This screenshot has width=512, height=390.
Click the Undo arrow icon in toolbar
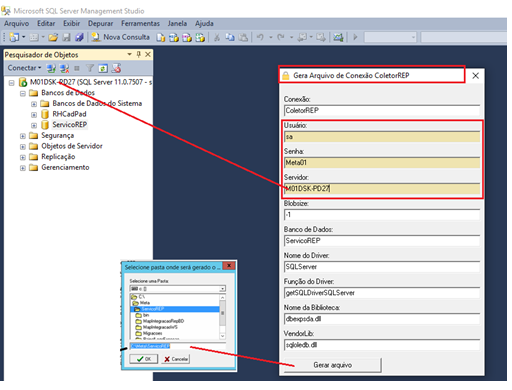coord(260,37)
